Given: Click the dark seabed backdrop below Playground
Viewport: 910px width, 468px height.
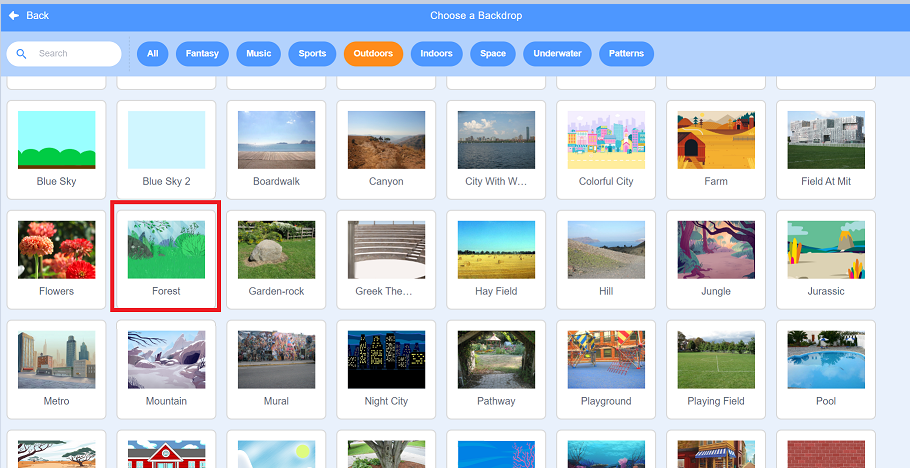Looking at the screenshot, I should (606, 450).
